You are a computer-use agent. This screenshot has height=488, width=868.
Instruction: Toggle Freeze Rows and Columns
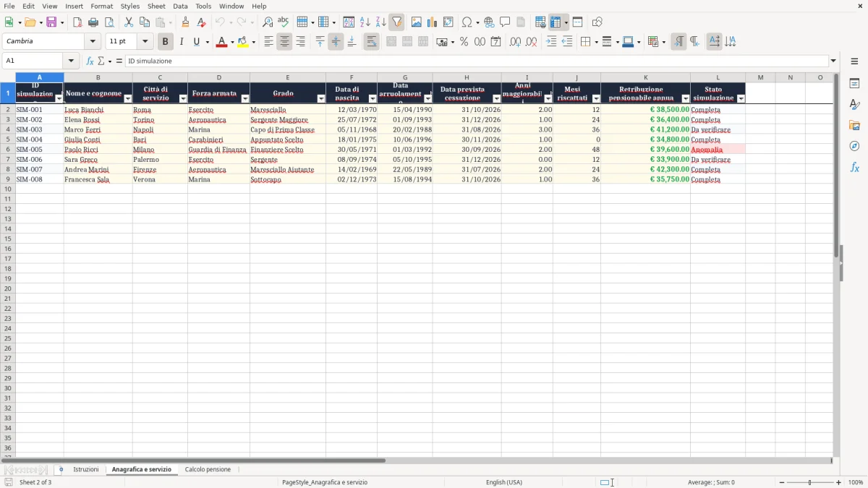tap(556, 22)
